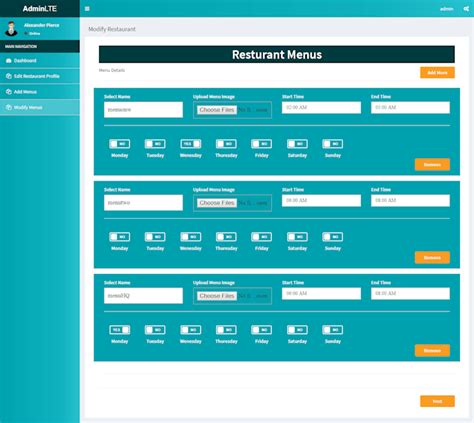Enable Saturday in the third menu block
The height and width of the screenshot is (423, 474).
(x=297, y=330)
